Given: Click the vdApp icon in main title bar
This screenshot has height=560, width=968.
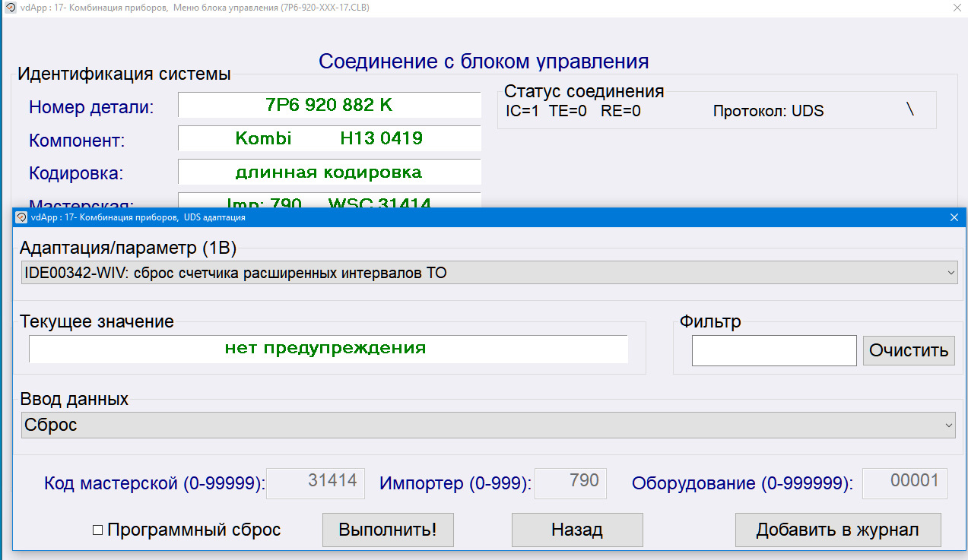Looking at the screenshot, I should tap(11, 7).
